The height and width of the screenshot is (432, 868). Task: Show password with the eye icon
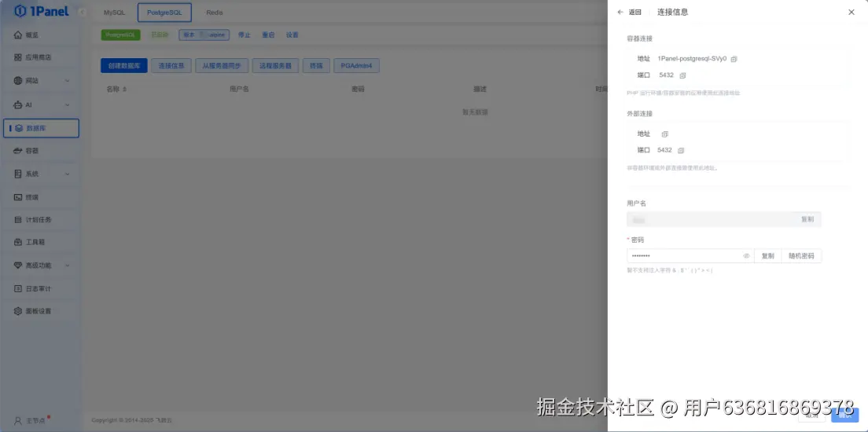pos(746,256)
